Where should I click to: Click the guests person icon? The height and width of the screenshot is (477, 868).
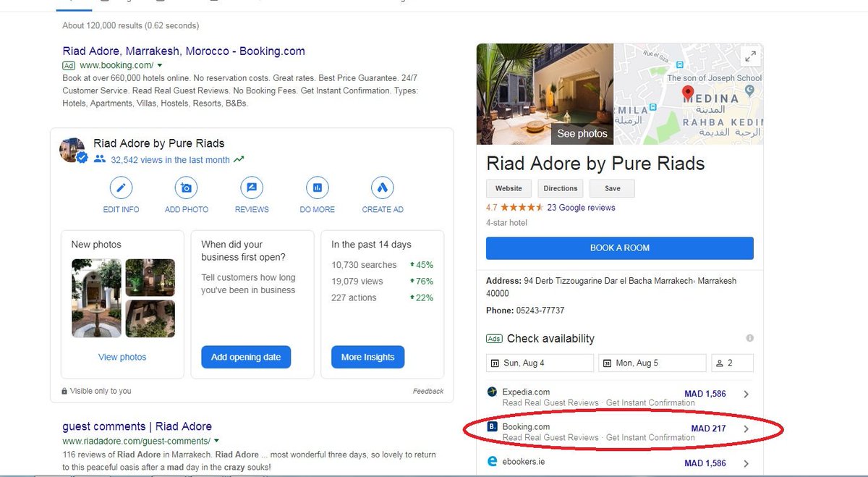(720, 363)
